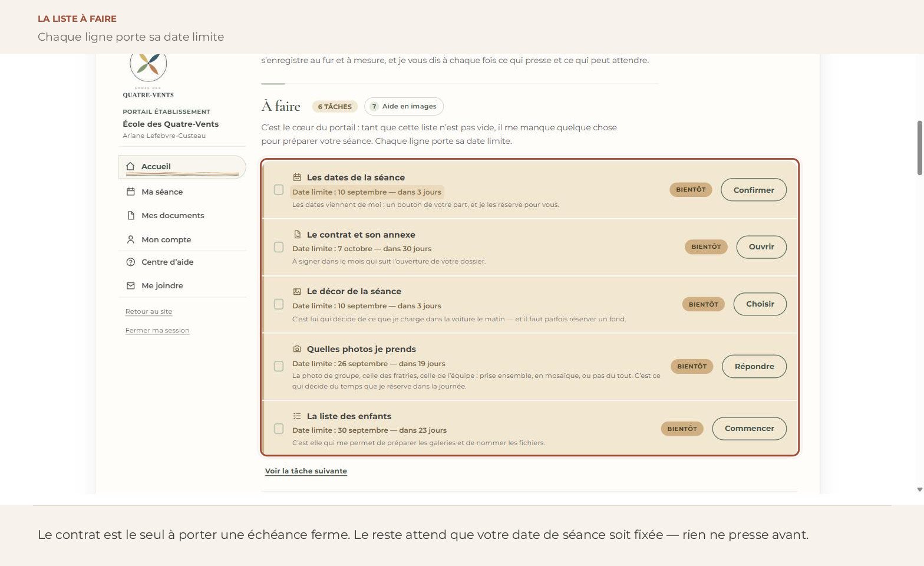The width and height of the screenshot is (924, 566).
Task: Click the BIENTÔT badge on the photos row
Action: tap(692, 366)
